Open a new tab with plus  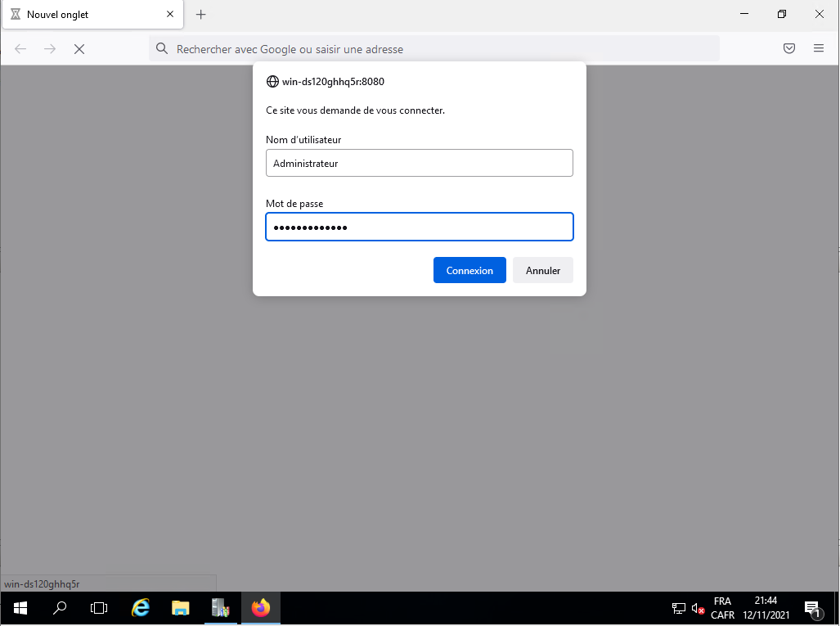coord(201,15)
